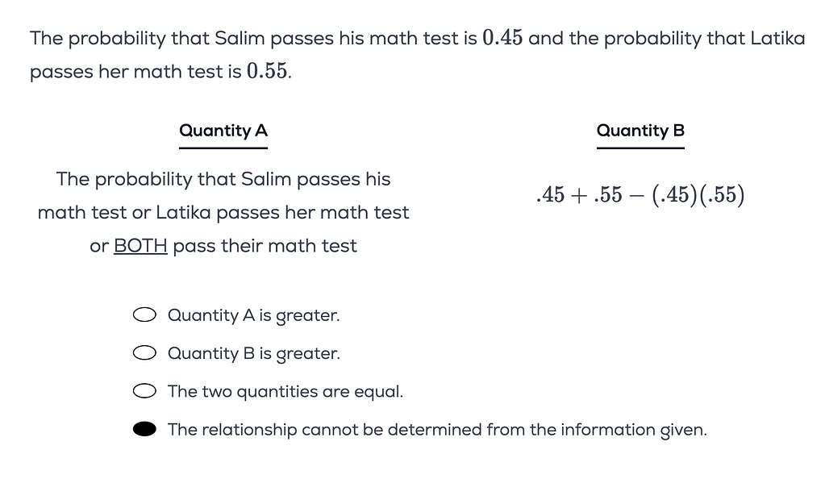Click the label 'Quantity B is greater.'

(x=254, y=353)
